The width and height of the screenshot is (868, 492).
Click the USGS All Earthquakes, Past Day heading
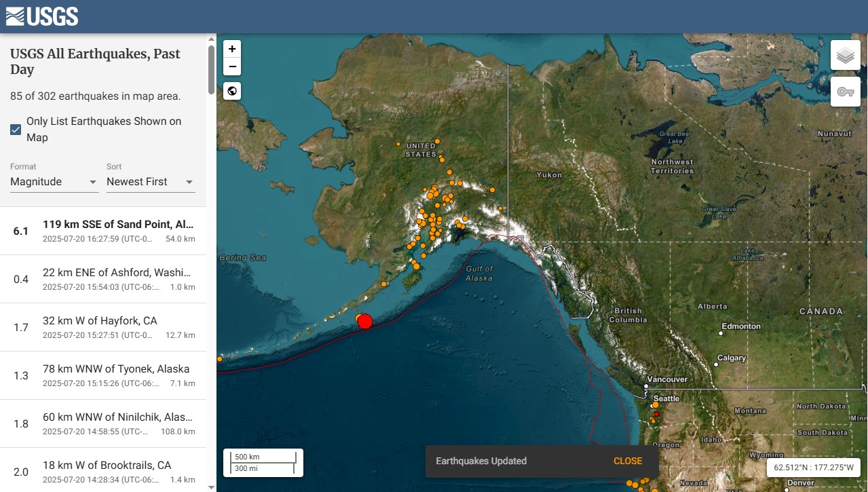coord(95,62)
